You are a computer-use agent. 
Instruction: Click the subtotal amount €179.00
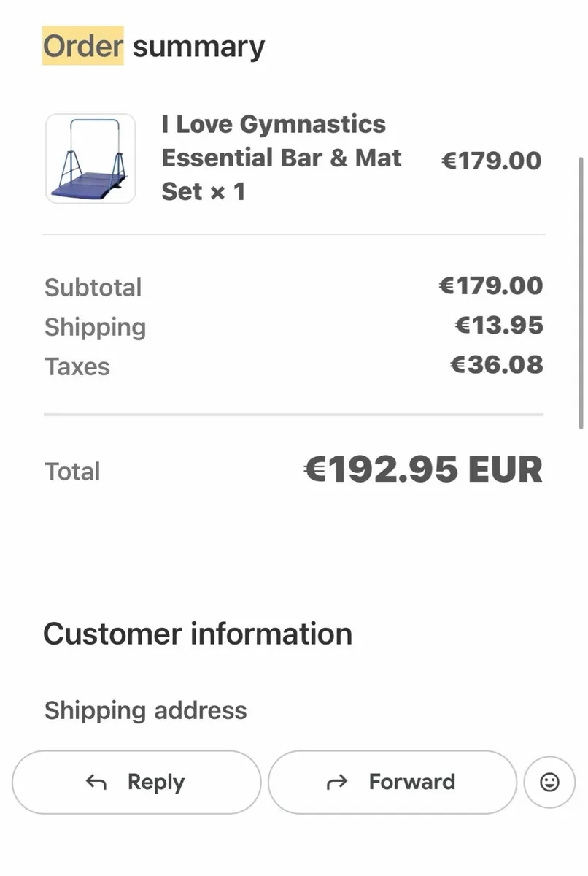coord(491,285)
